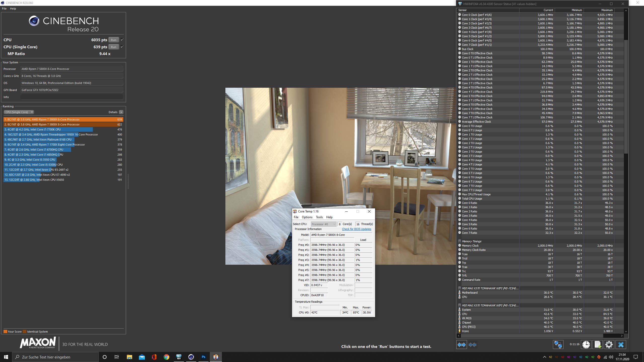Switch to Photoshop via its taskbar icon
Viewport: 644px width, 362px height.
pyautogui.click(x=204, y=357)
